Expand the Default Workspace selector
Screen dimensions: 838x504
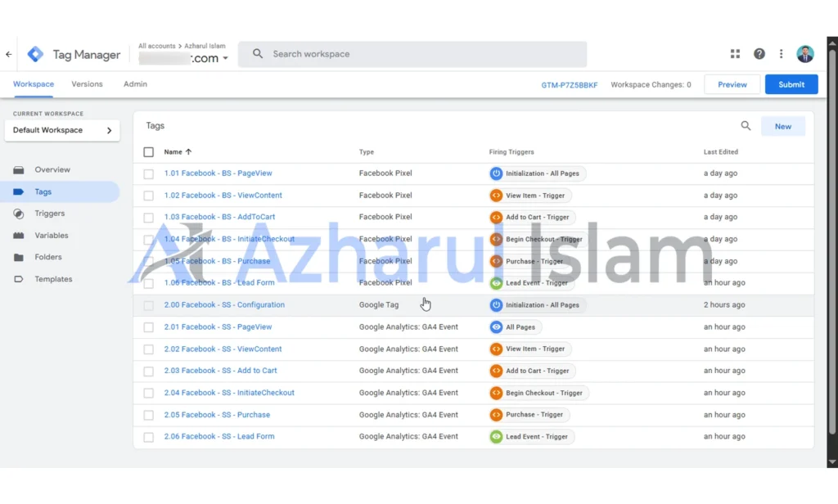pyautogui.click(x=62, y=130)
